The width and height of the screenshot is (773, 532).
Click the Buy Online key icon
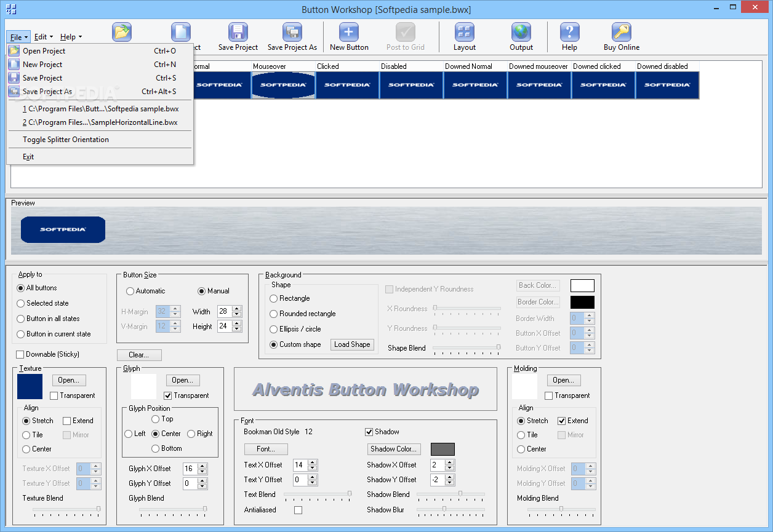coord(622,32)
